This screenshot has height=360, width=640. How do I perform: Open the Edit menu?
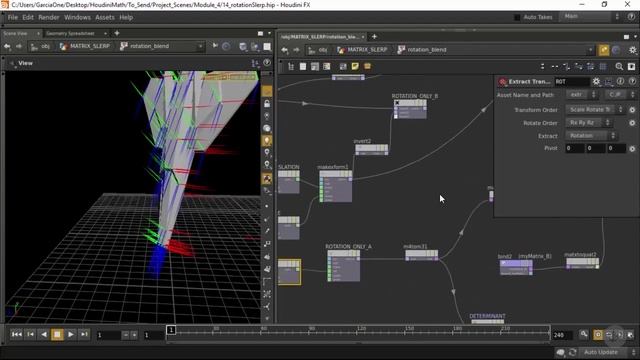click(x=28, y=17)
